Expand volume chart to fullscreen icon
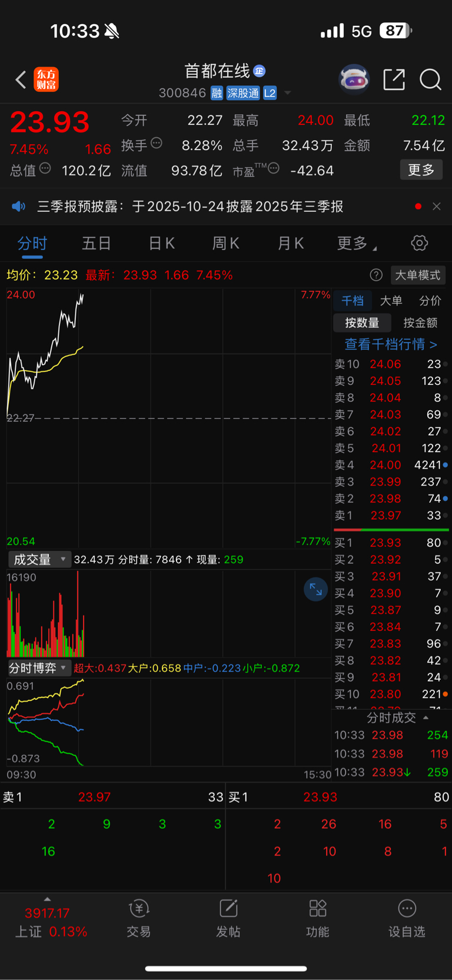The width and height of the screenshot is (452, 980). coord(315,589)
